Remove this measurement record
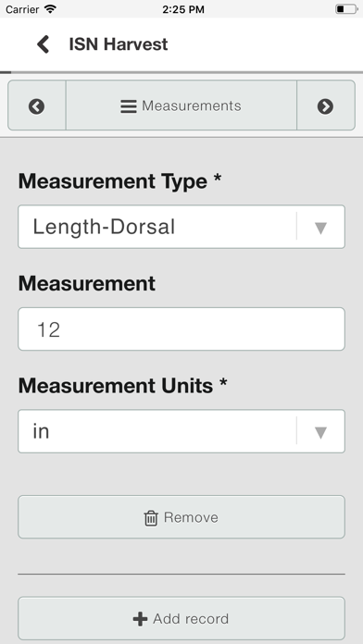Viewport: 363px width, 644px height. [181, 517]
